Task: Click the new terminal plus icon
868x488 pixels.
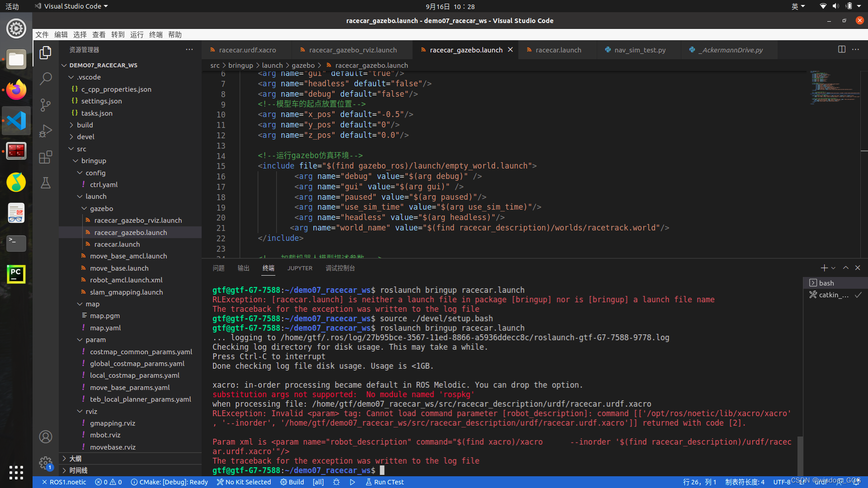Action: point(824,268)
